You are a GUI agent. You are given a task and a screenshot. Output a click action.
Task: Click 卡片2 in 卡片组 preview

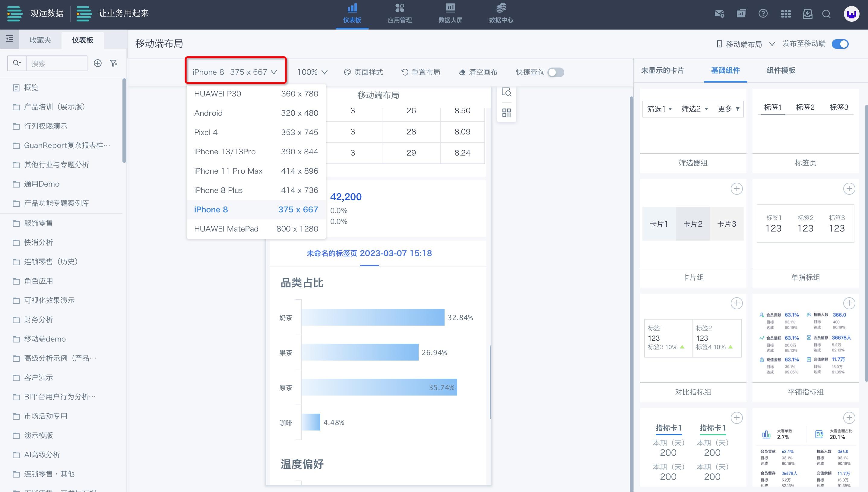[693, 224]
